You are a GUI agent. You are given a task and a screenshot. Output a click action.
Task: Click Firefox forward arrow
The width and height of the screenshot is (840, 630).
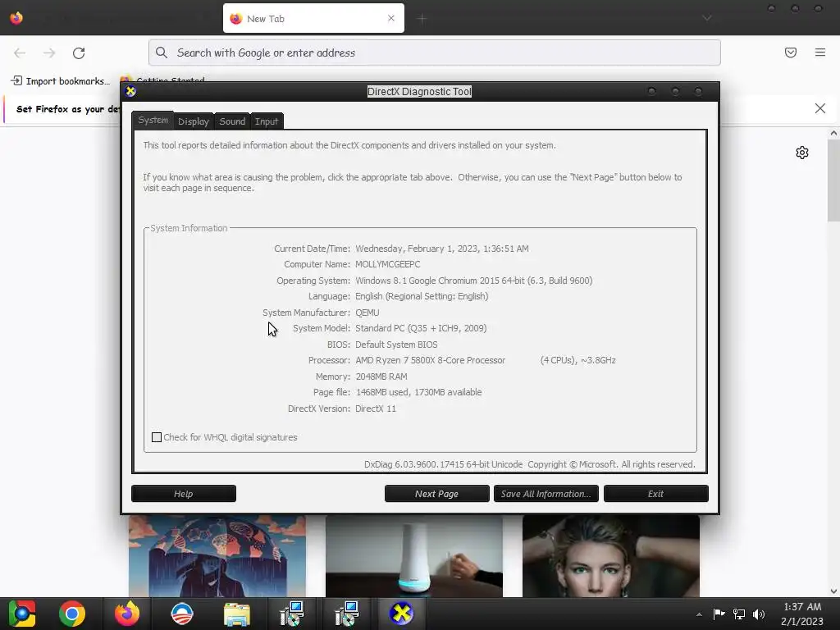pos(49,52)
